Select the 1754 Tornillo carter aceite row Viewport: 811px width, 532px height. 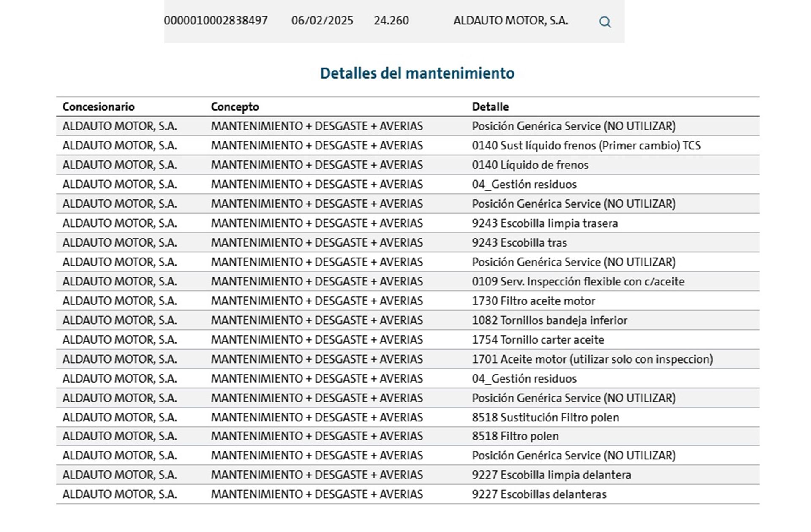[408, 340]
